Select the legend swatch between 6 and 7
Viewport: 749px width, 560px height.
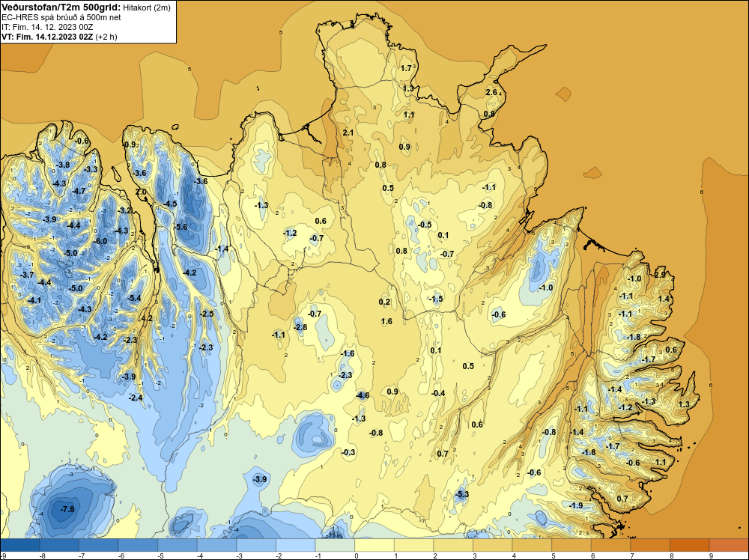611,545
